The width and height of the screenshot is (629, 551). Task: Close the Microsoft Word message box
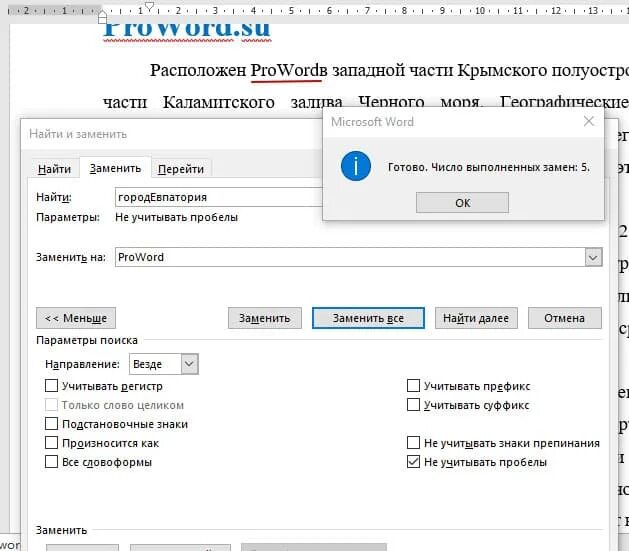[x=588, y=121]
